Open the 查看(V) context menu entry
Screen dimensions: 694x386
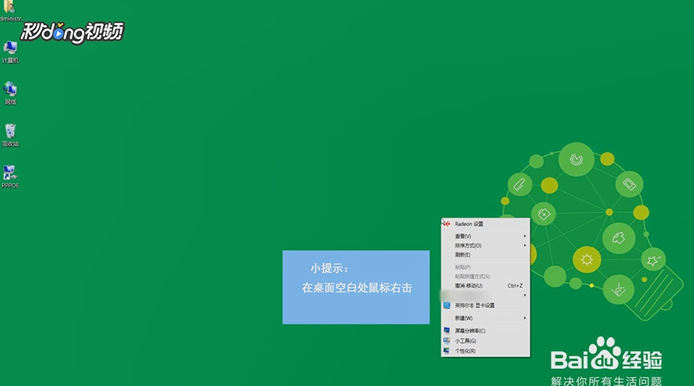[486, 236]
